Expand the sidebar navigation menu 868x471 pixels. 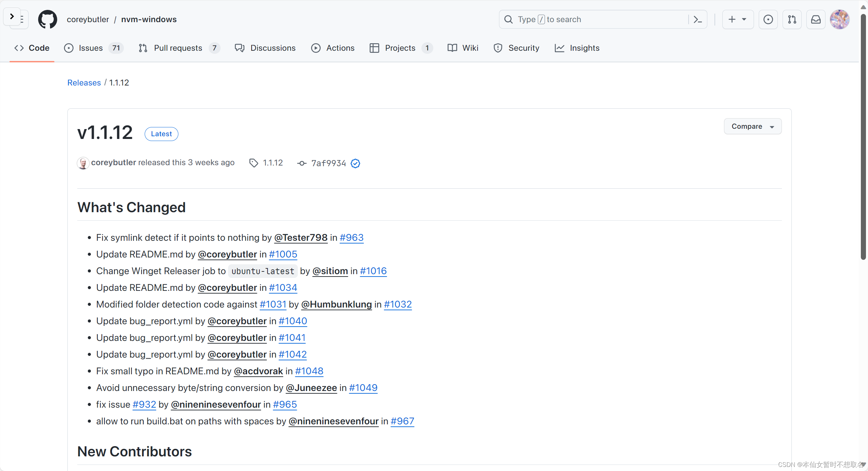pos(12,16)
